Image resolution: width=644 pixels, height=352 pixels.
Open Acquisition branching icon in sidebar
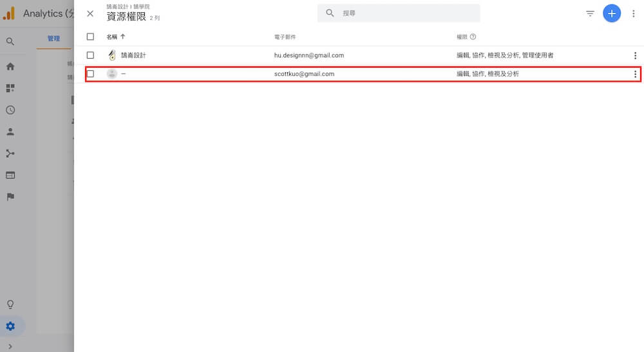coord(10,153)
